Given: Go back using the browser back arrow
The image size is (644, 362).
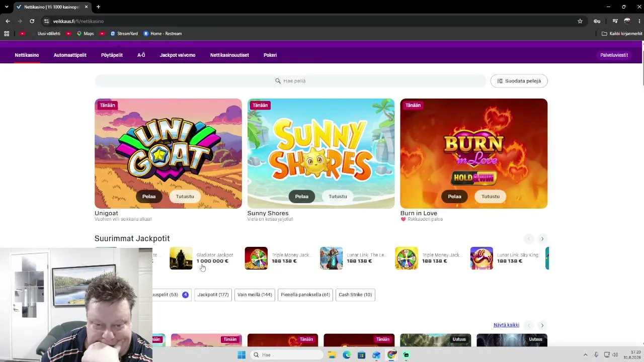Looking at the screenshot, I should pyautogui.click(x=8, y=21).
